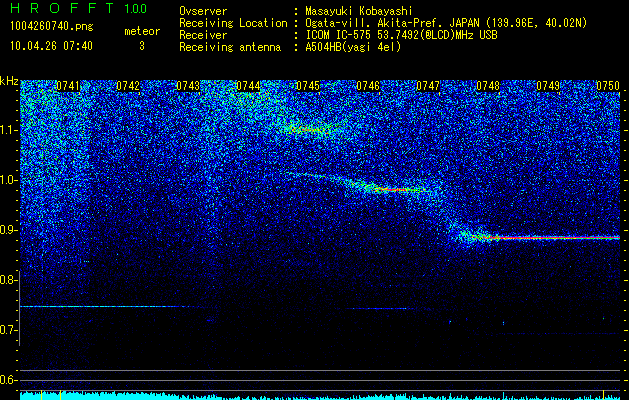629x400 pixels.
Task: Click the 0.7 frequency axis label
Action: pos(9,330)
